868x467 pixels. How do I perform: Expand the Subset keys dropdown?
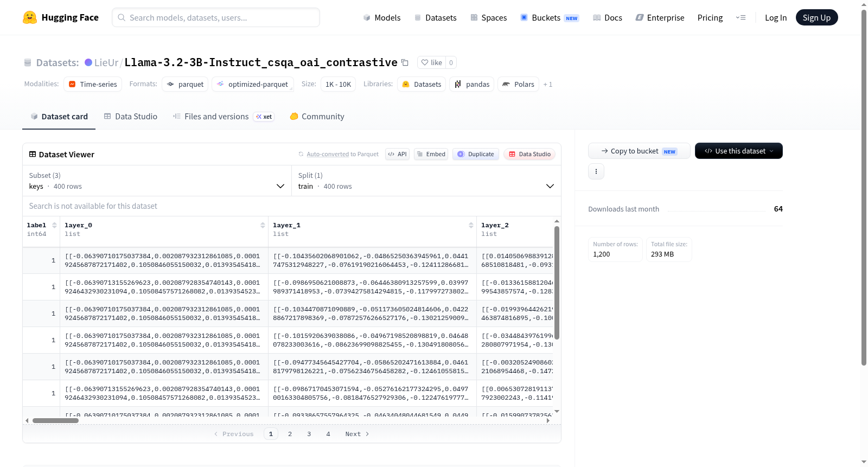coord(157,181)
